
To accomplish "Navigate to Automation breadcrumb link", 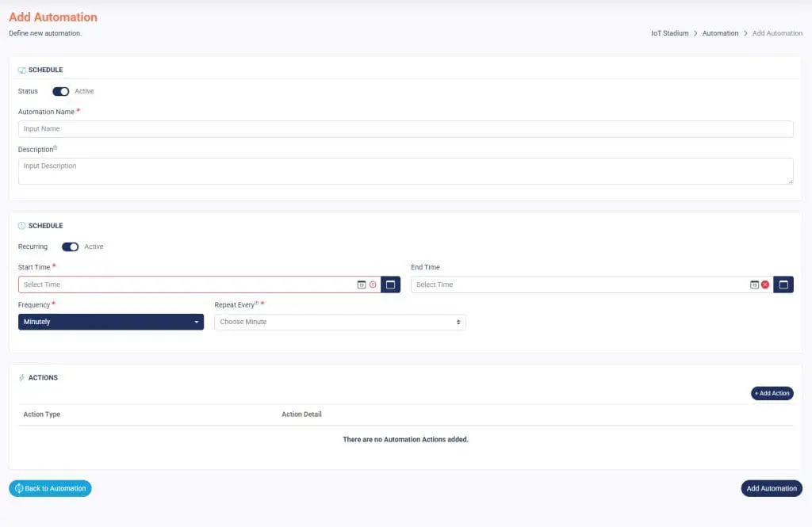I will point(720,33).
